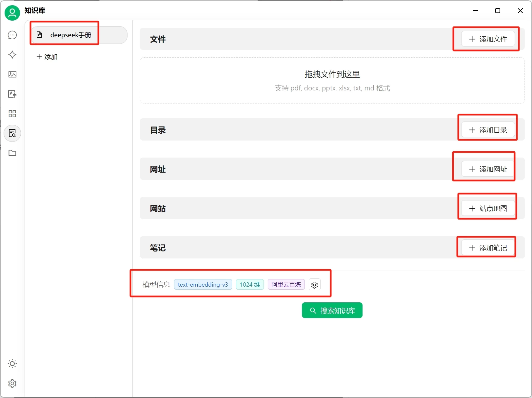Image resolution: width=532 pixels, height=398 pixels.
Task: Select the translation sidebar icon
Action: point(12,94)
